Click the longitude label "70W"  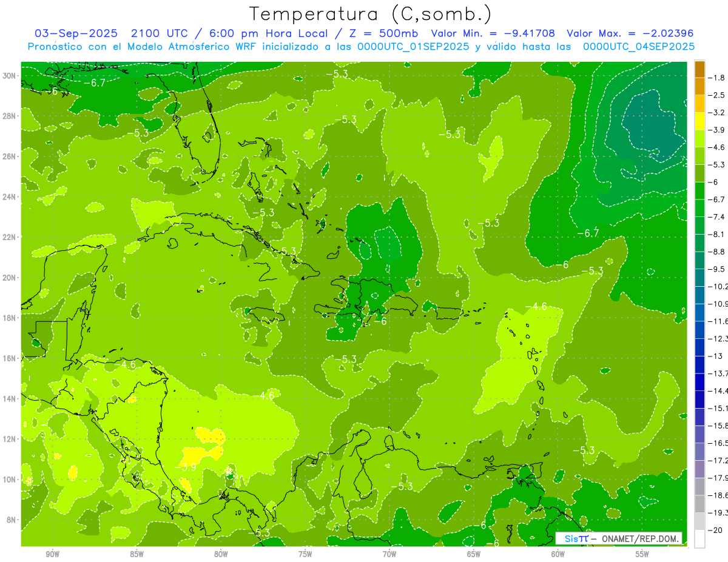[389, 554]
